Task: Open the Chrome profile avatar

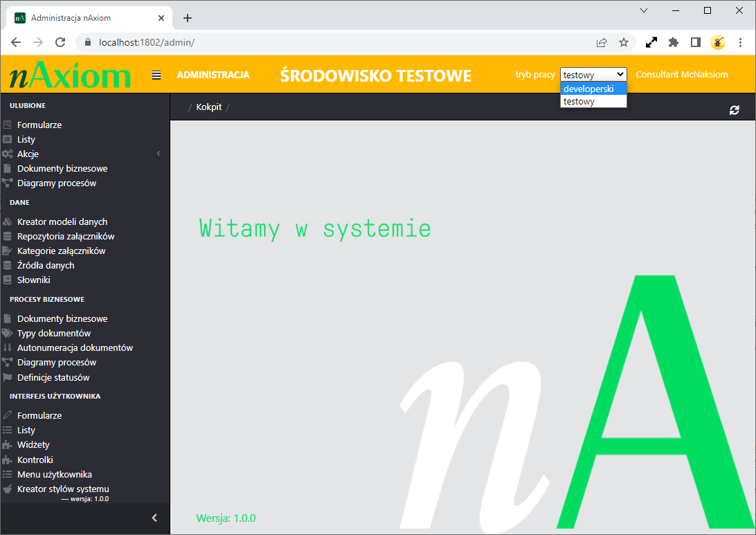Action: (x=718, y=42)
